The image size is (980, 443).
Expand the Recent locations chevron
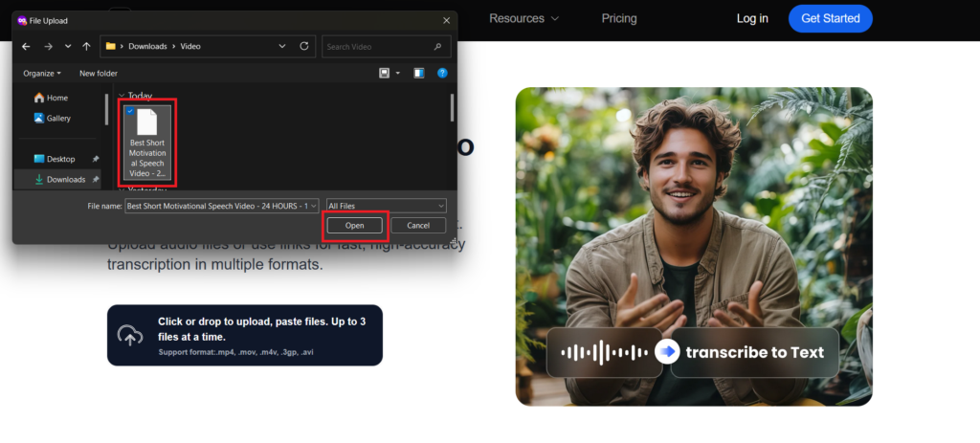pyautogui.click(x=67, y=46)
